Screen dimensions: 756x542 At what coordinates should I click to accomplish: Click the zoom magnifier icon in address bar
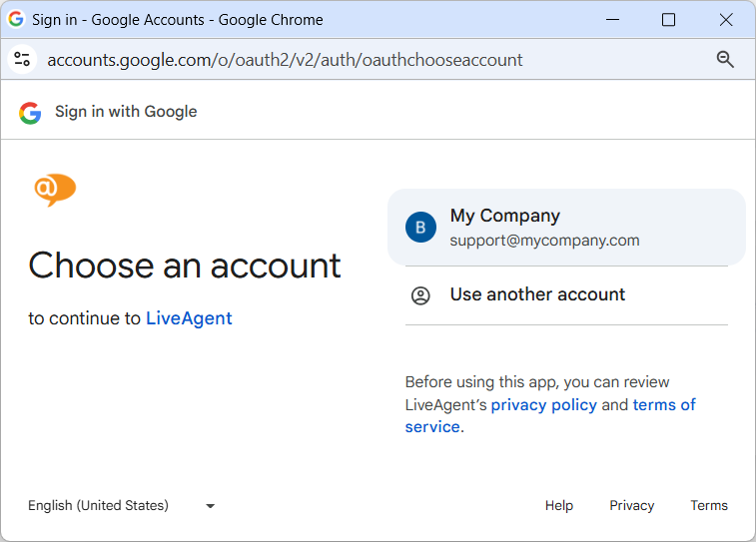pyautogui.click(x=726, y=59)
